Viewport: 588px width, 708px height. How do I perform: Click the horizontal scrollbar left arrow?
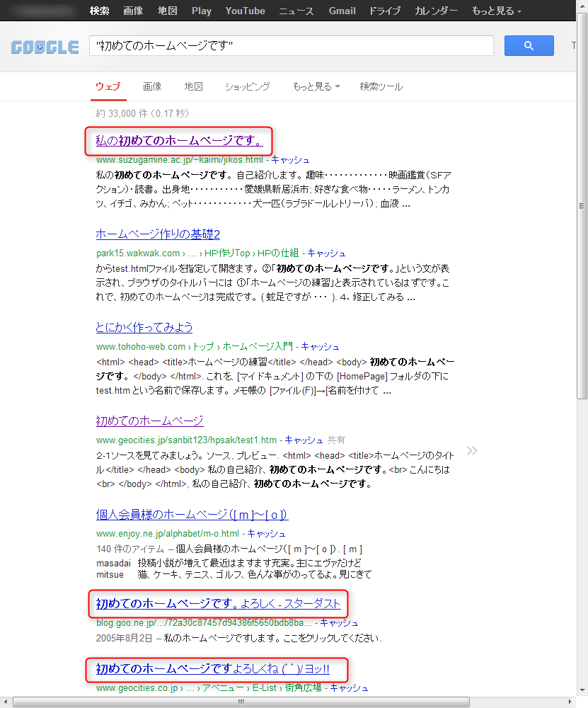[5, 702]
